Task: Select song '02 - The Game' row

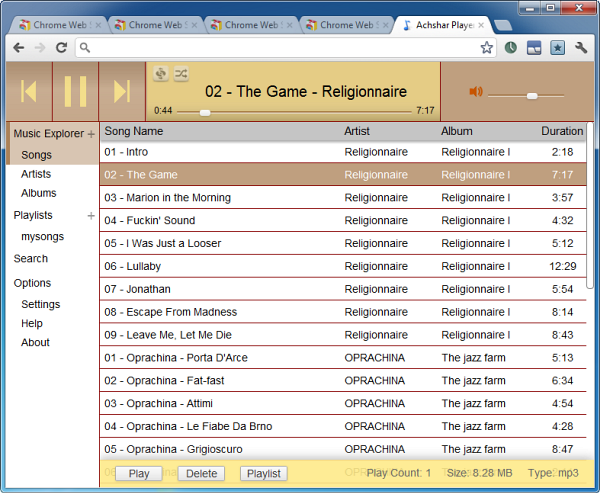Action: [x=343, y=175]
